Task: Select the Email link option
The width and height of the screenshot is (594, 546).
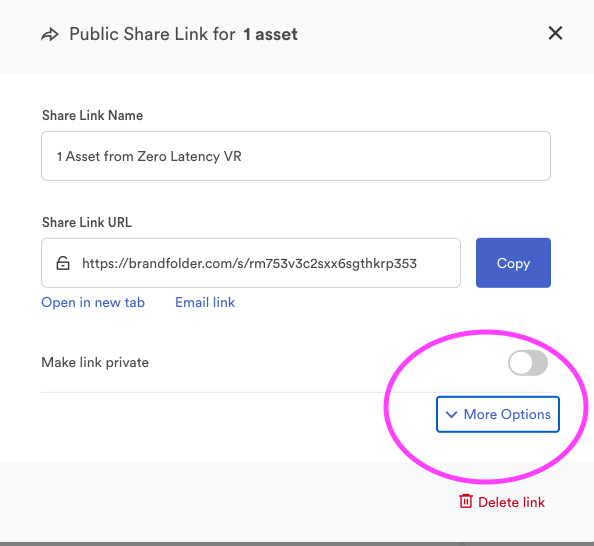Action: tap(205, 302)
